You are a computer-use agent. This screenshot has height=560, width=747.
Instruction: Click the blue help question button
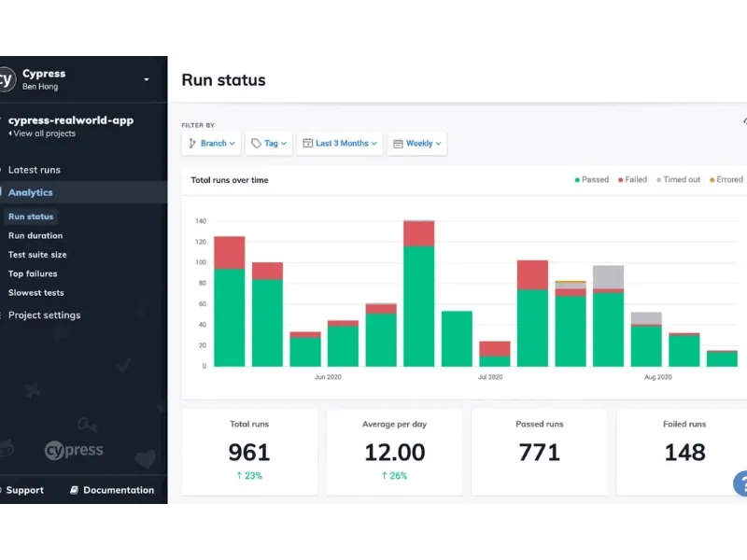click(740, 483)
